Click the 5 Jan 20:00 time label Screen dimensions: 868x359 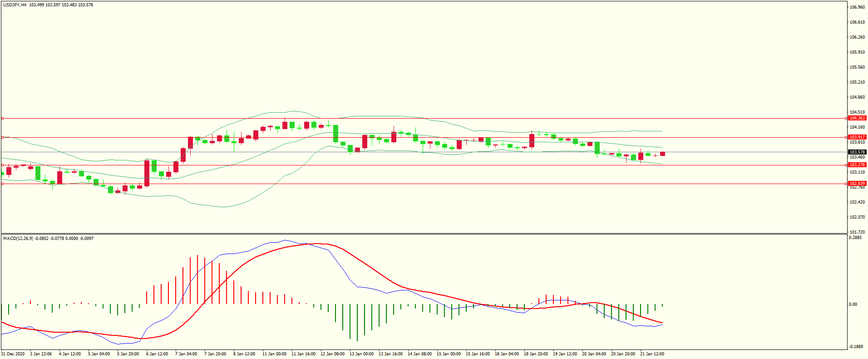(128, 354)
